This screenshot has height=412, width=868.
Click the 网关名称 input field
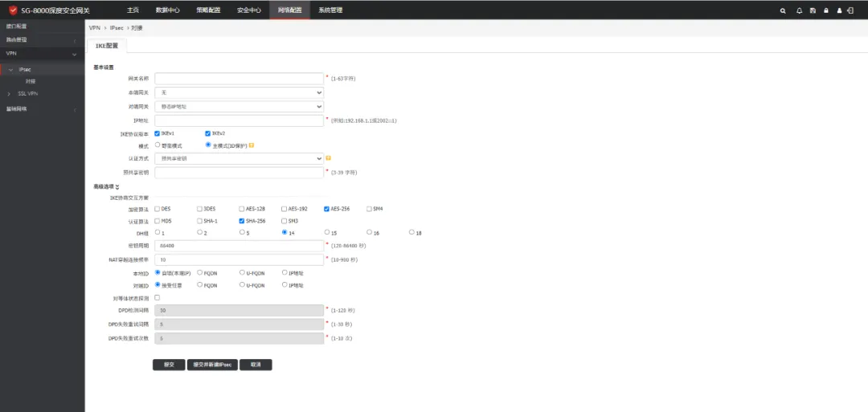[240, 79]
